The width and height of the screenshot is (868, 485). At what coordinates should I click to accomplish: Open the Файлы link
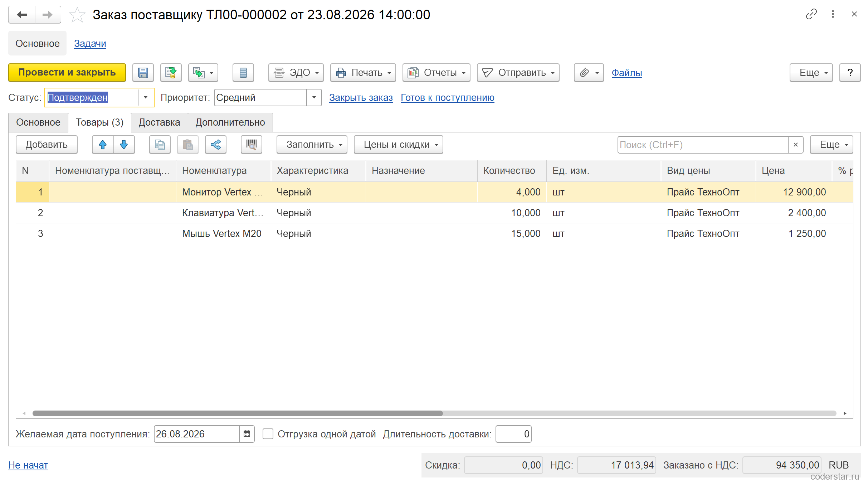627,73
